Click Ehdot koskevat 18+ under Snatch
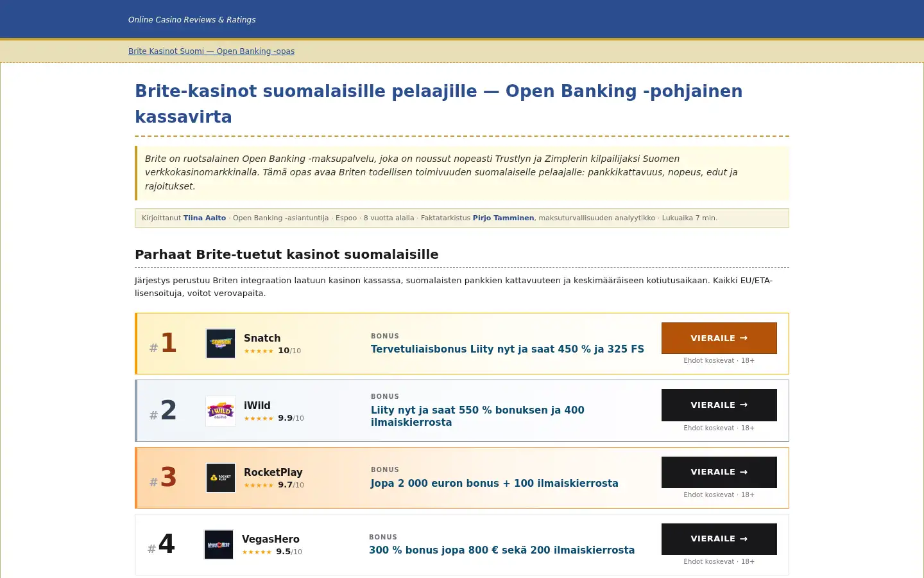This screenshot has height=578, width=924. coord(719,361)
